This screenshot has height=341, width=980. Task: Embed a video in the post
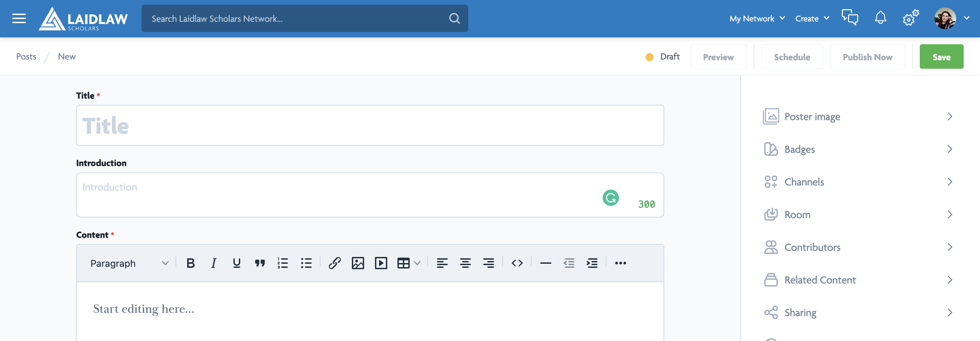[381, 263]
